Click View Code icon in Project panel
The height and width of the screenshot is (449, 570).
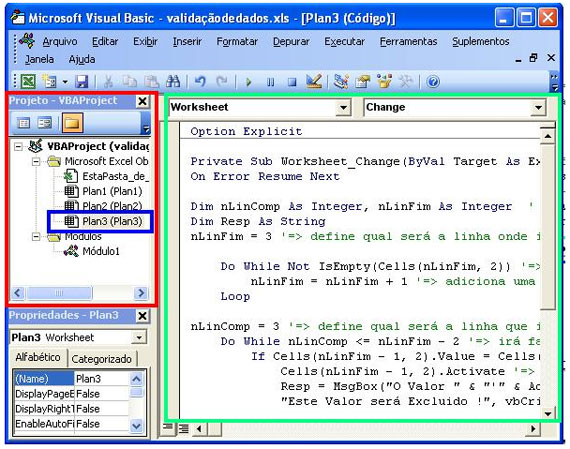(24, 123)
